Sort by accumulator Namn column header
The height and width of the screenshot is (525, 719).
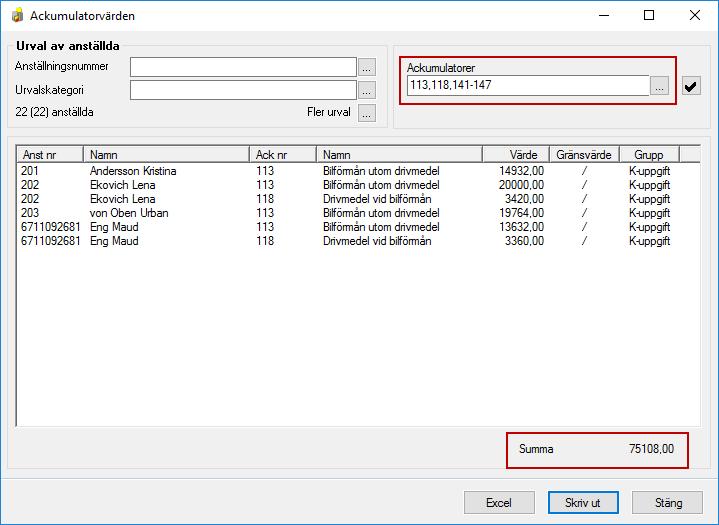[399, 155]
